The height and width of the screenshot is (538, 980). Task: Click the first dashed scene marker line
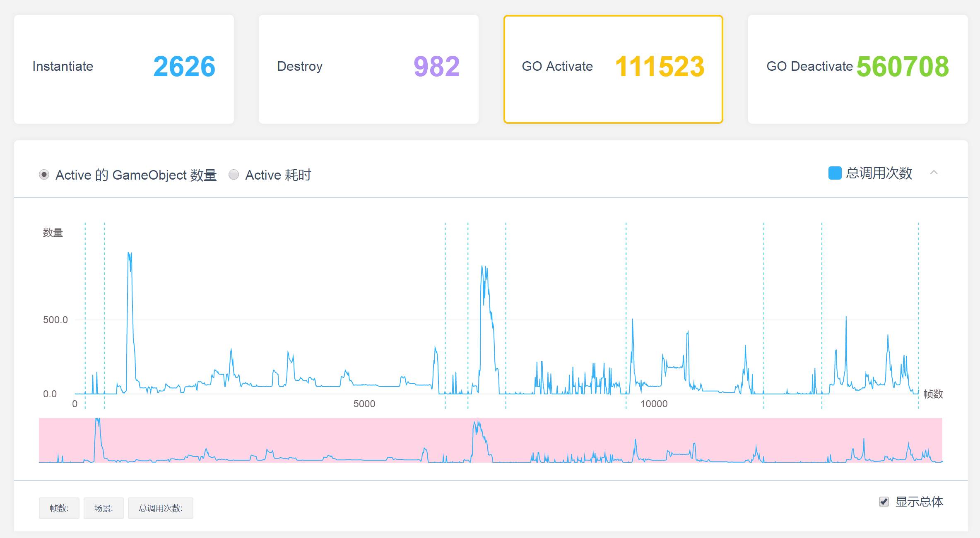coord(85,290)
